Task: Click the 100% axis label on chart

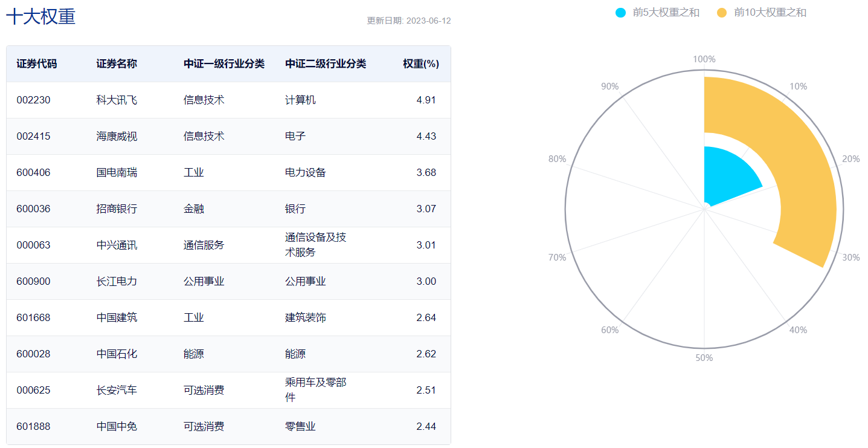Action: 704,59
